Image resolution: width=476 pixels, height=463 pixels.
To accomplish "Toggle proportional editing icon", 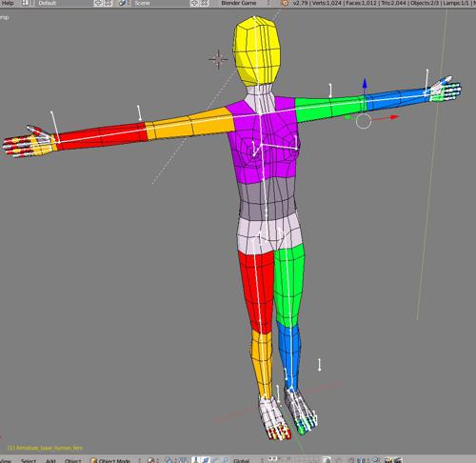I will click(x=340, y=460).
